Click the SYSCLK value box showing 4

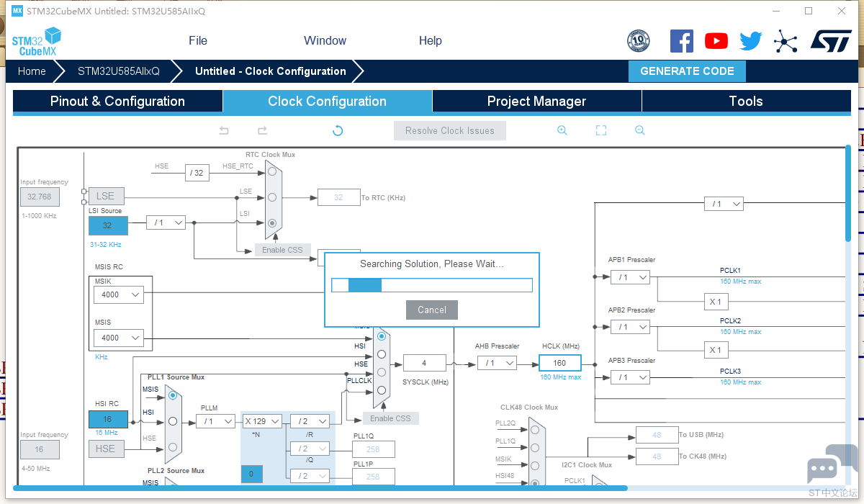[425, 363]
